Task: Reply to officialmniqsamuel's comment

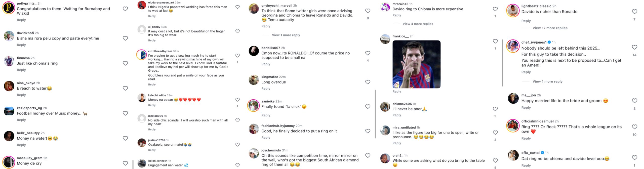Action: [526, 138]
